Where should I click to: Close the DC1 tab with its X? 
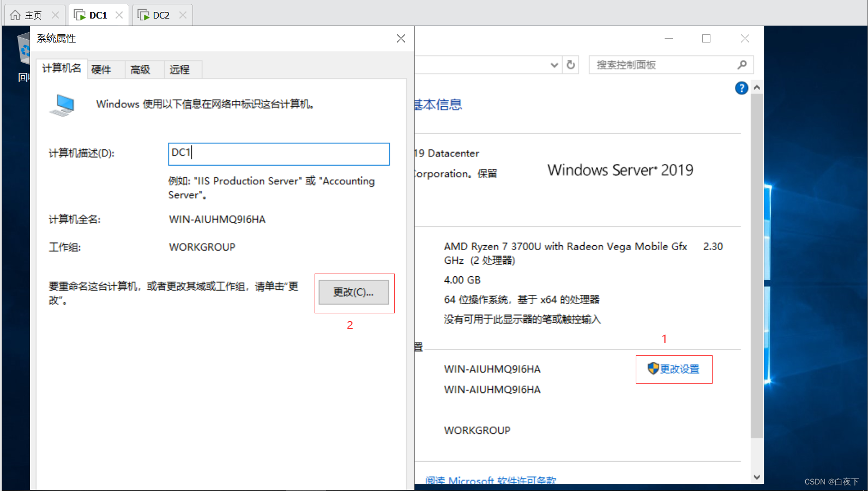pyautogui.click(x=119, y=15)
